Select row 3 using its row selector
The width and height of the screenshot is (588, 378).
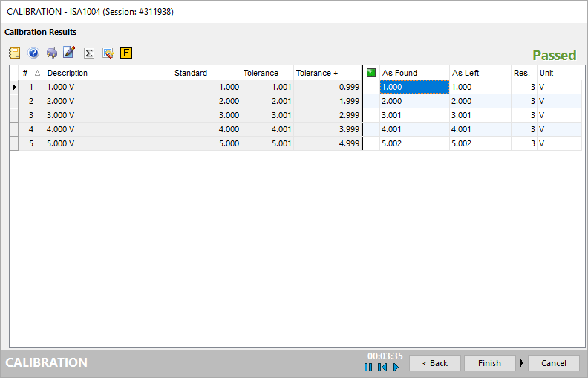[14, 115]
